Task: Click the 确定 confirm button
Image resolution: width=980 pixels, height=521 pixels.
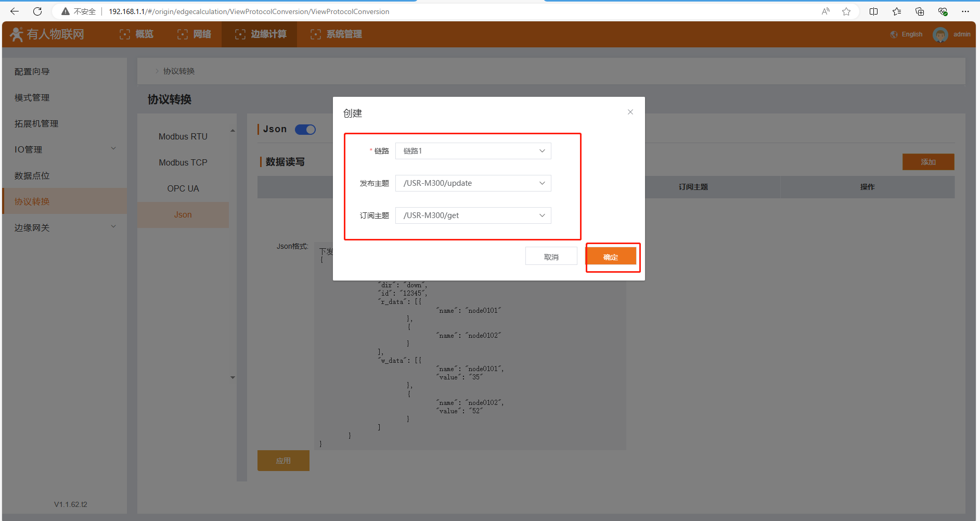Action: click(611, 257)
